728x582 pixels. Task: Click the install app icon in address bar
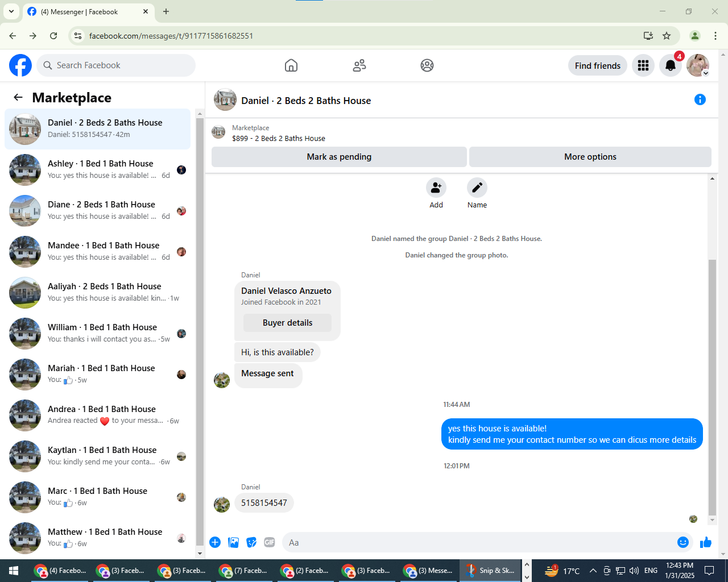pos(648,36)
